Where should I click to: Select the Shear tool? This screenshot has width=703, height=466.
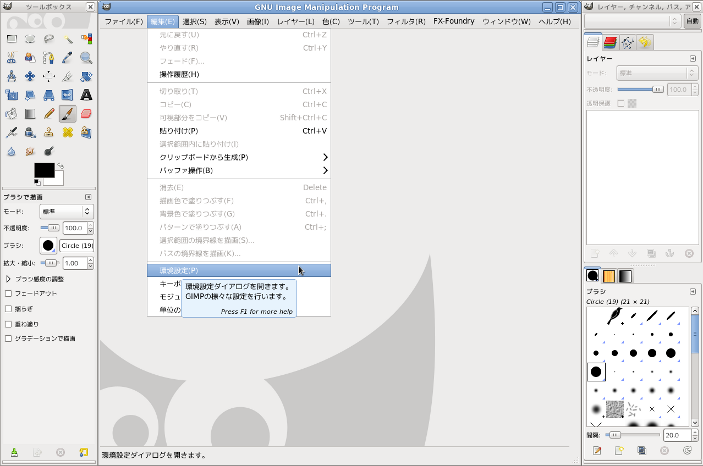tap(30, 95)
